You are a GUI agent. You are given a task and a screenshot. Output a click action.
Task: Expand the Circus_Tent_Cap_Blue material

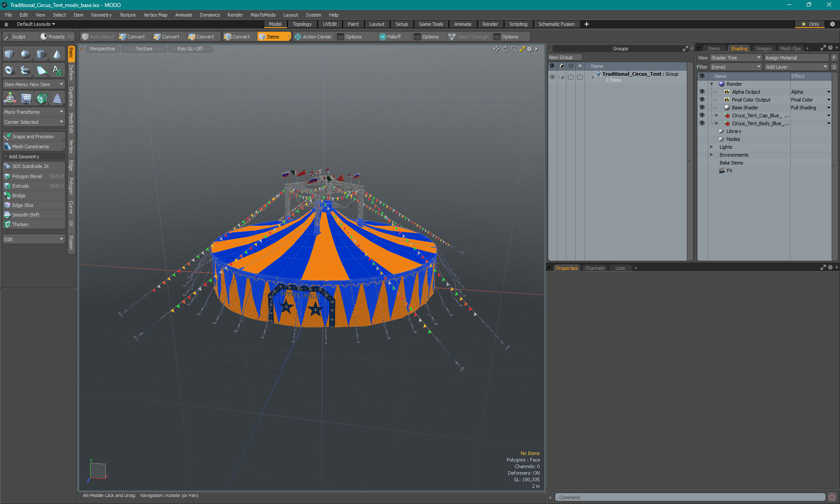click(x=717, y=115)
